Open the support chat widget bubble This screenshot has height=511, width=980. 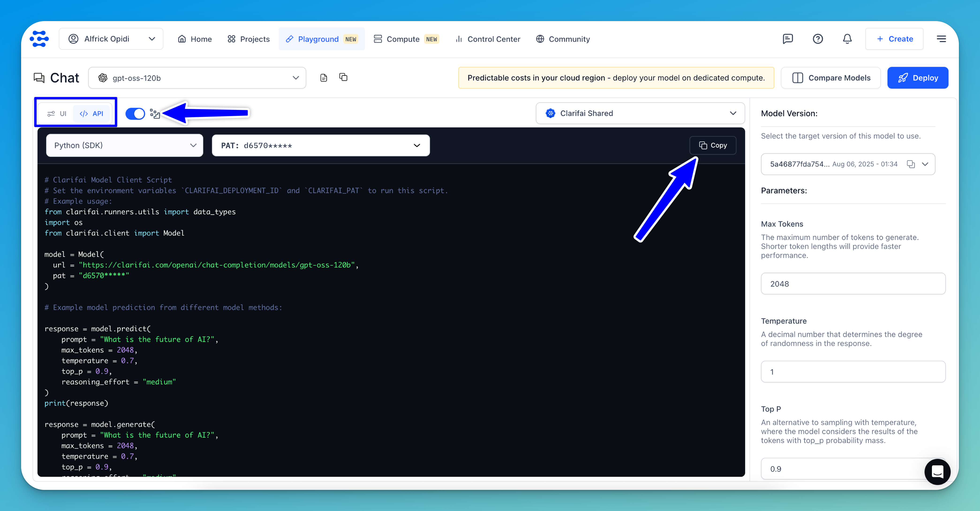pyautogui.click(x=937, y=471)
